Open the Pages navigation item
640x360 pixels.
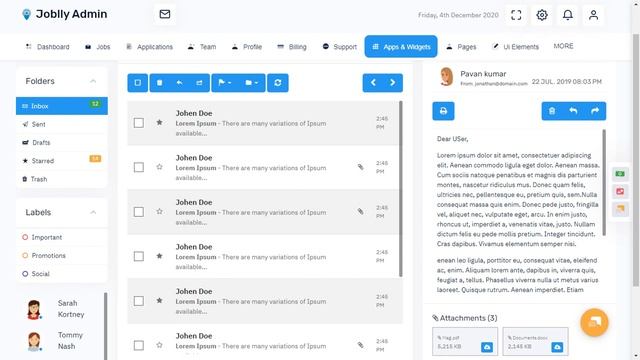(461, 47)
